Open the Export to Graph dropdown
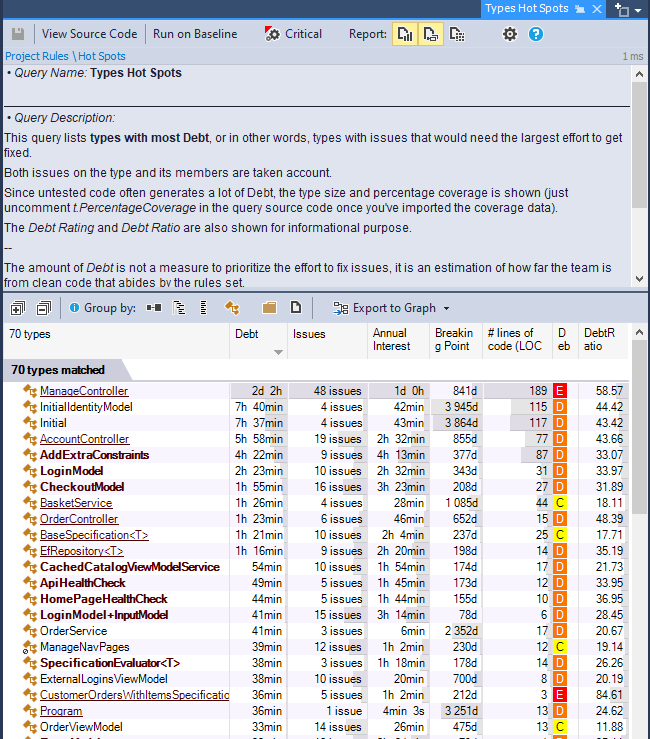Screen dimensions: 650x739 pyautogui.click(x=391, y=308)
